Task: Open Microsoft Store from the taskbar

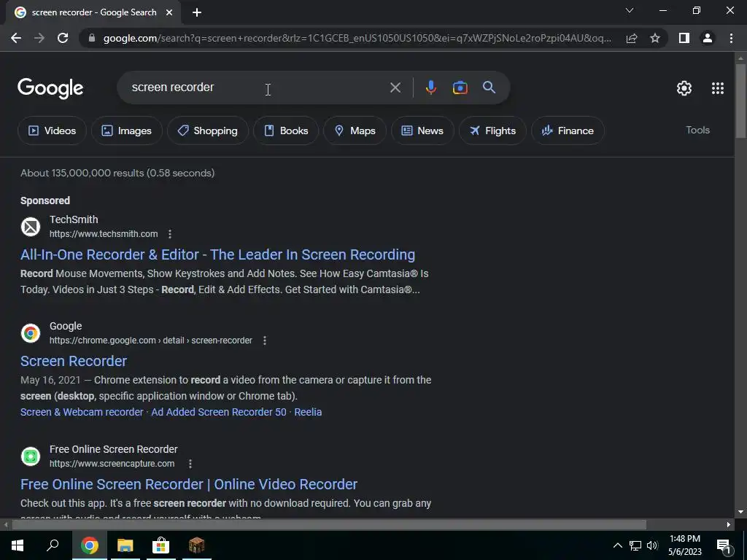Action: click(x=161, y=545)
